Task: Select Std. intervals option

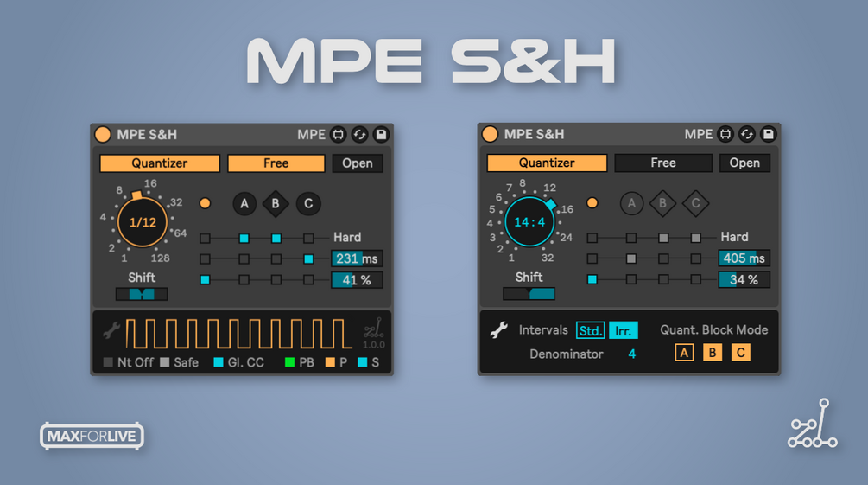Action: pos(590,331)
